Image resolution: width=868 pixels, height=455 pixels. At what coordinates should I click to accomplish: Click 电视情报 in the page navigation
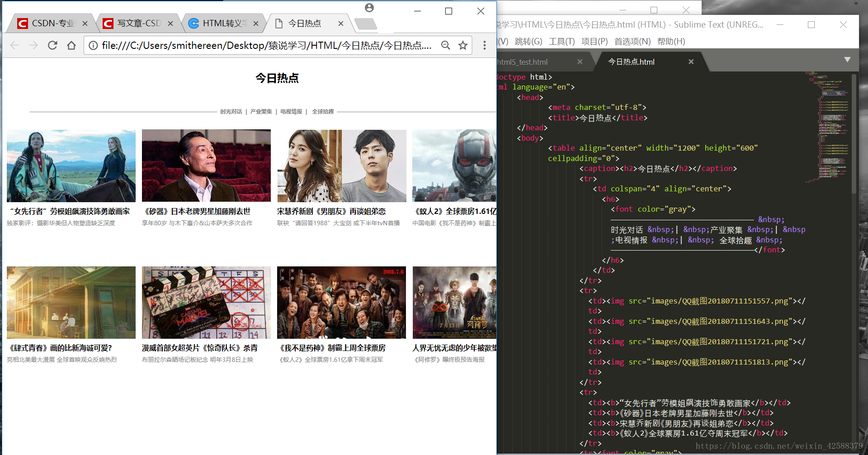coord(291,112)
